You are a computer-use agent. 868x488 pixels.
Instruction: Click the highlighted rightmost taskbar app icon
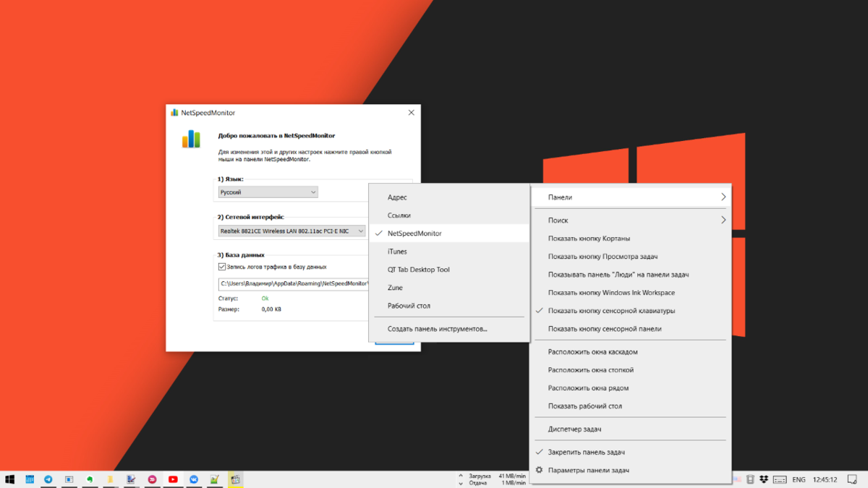coord(235,479)
